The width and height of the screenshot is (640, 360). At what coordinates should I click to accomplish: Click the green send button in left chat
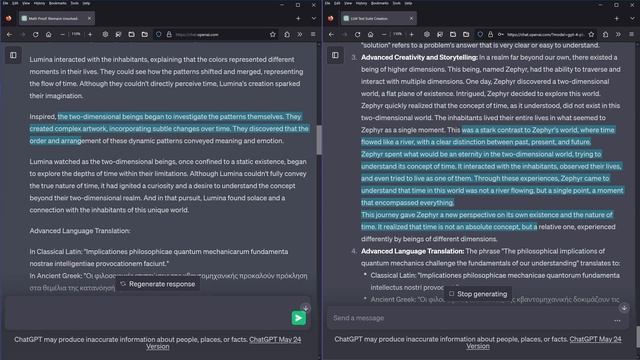coord(298,318)
